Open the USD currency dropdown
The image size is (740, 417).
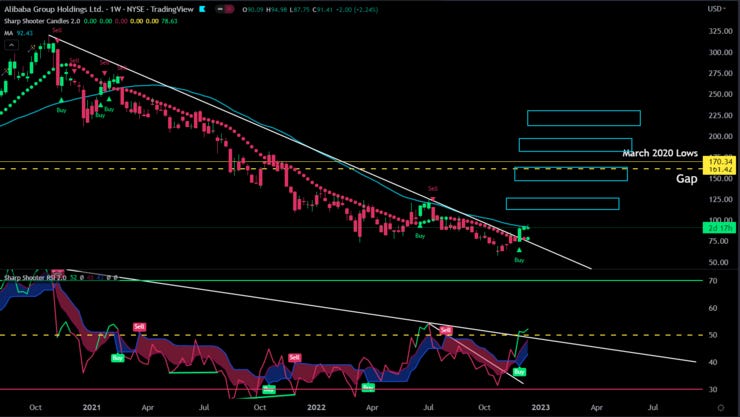[716, 9]
